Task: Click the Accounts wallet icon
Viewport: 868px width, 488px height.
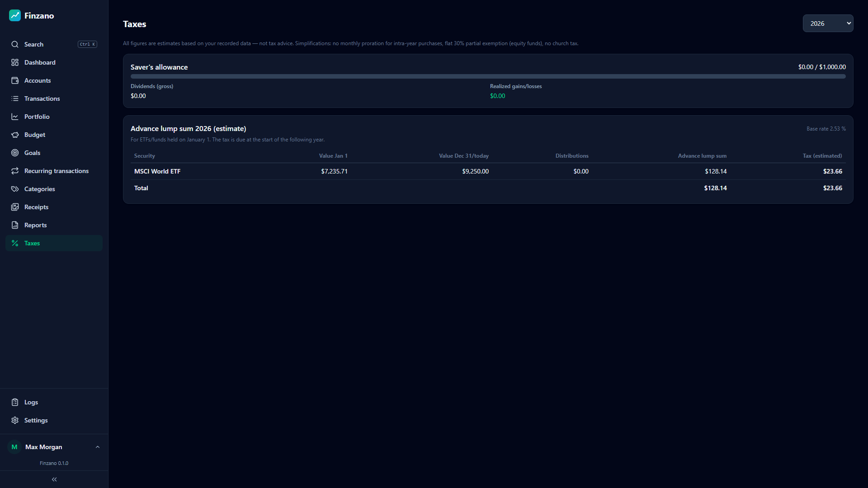Action: point(15,80)
